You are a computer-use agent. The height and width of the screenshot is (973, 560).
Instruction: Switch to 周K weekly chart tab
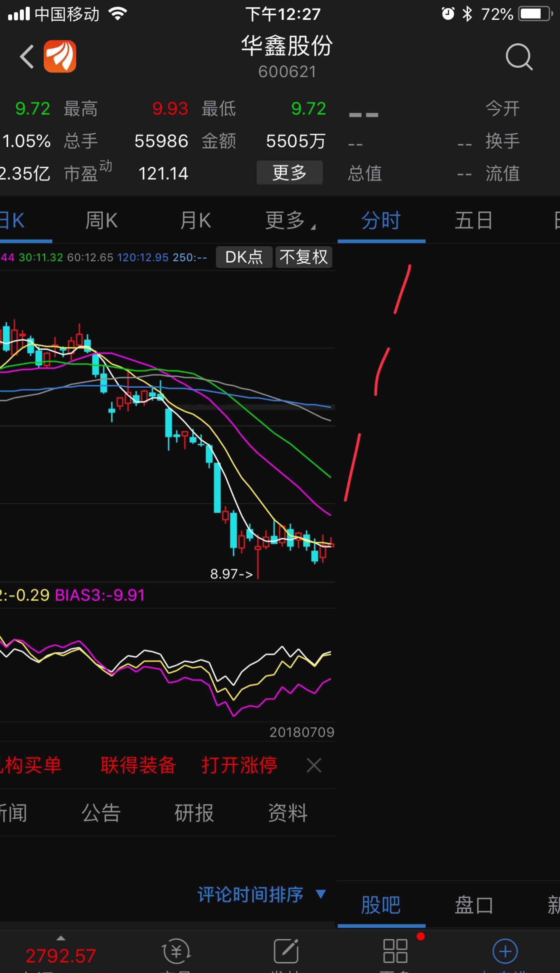pyautogui.click(x=101, y=221)
